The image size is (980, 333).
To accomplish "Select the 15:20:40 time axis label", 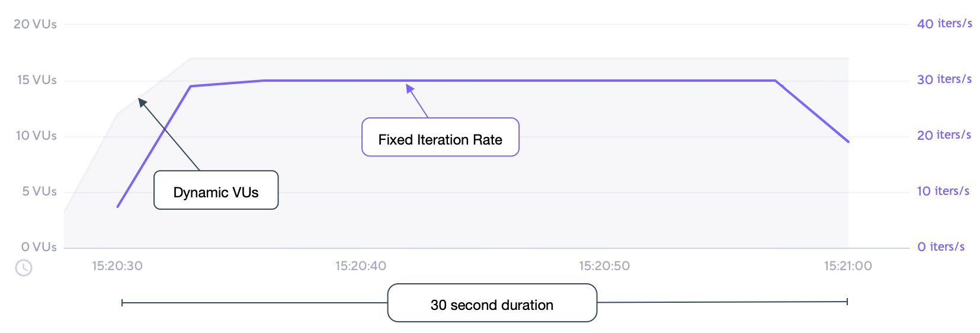I will tap(361, 266).
